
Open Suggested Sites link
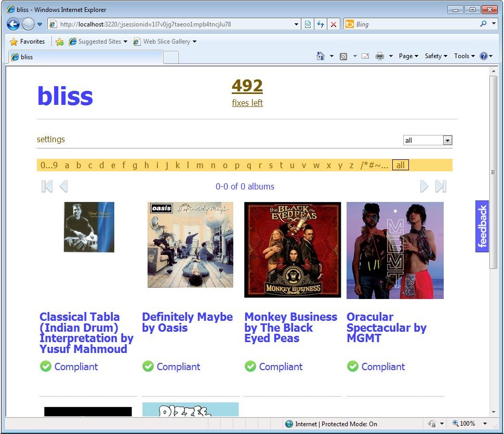pos(98,42)
